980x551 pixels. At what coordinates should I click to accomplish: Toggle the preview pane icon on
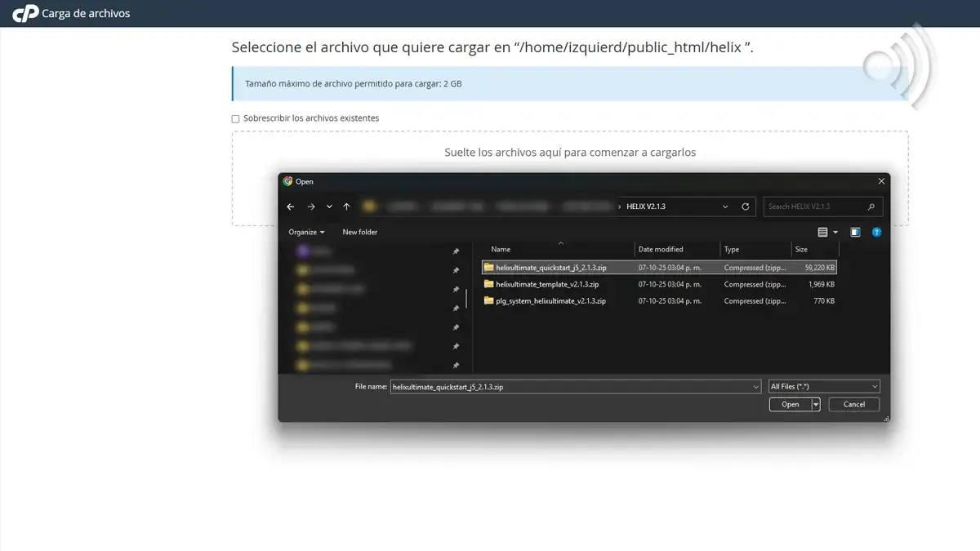pyautogui.click(x=855, y=232)
